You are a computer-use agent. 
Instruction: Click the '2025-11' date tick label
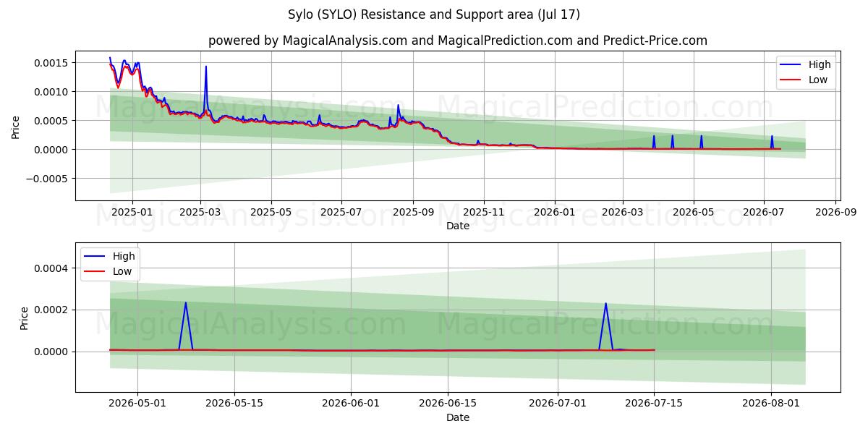click(483, 213)
